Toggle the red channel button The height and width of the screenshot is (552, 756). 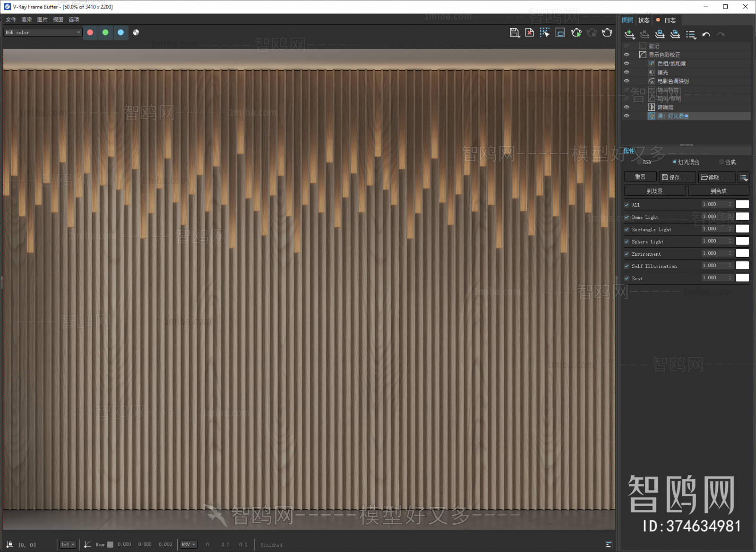pos(90,33)
